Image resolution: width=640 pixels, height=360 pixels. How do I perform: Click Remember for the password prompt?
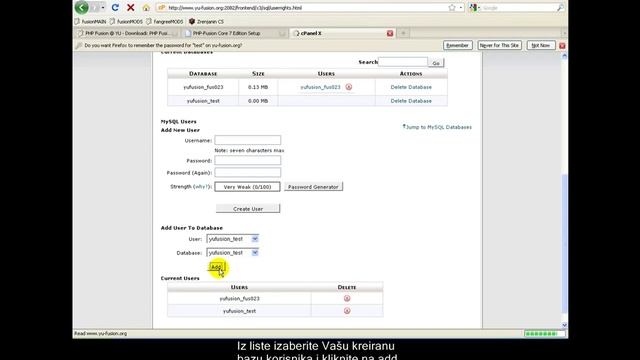[458, 45]
